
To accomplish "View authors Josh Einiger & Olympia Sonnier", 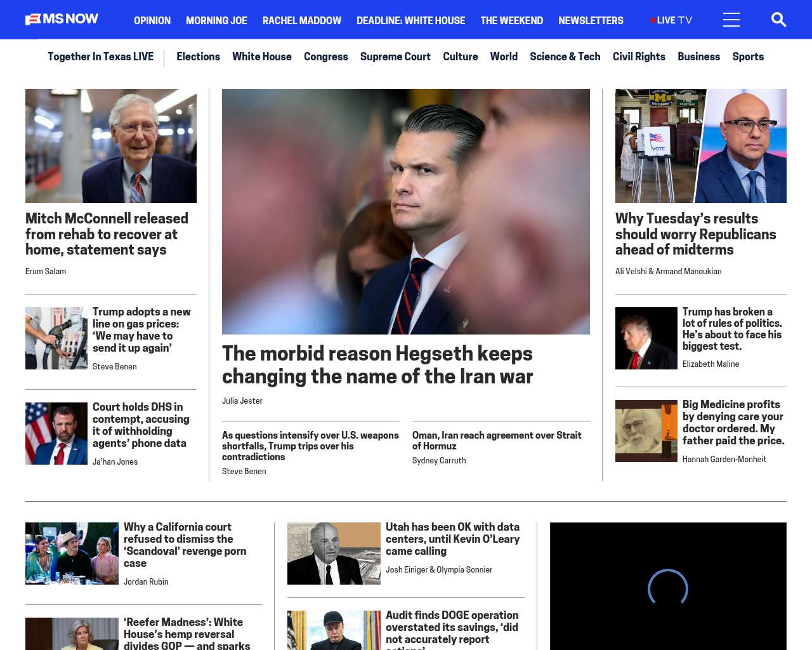I will 439,569.
